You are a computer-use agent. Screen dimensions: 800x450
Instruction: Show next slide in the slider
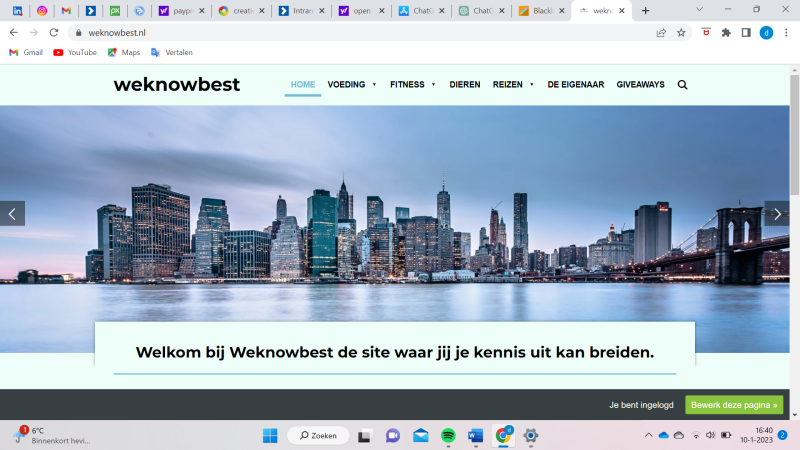coord(777,214)
